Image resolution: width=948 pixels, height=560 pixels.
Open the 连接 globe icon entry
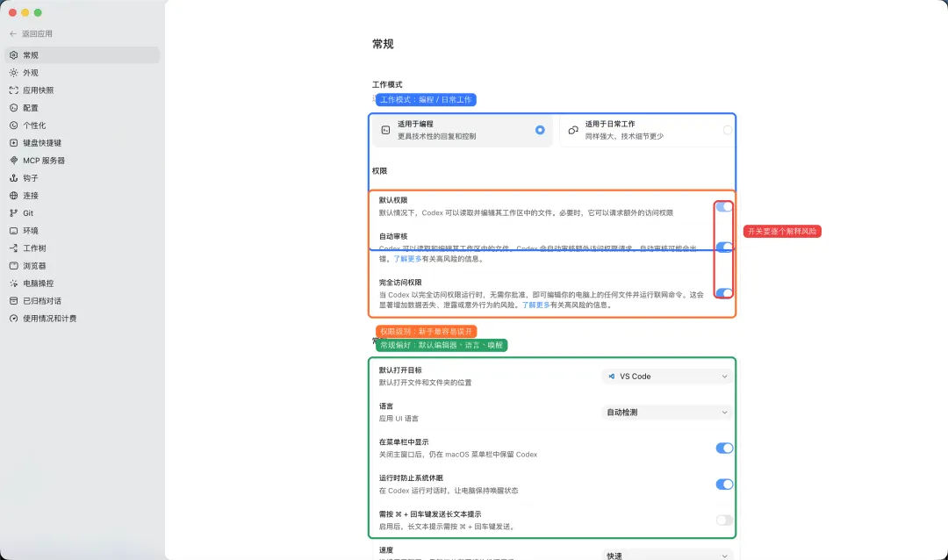click(x=13, y=196)
